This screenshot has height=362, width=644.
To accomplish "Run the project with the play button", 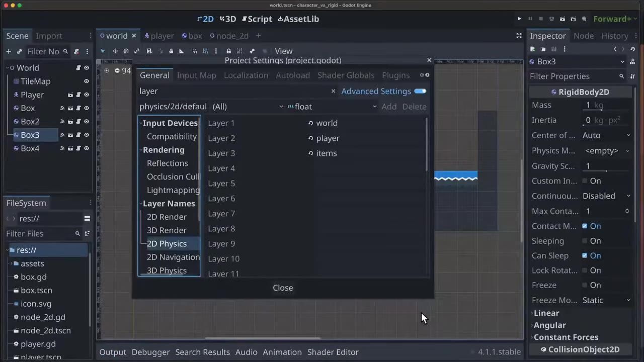I will click(519, 19).
